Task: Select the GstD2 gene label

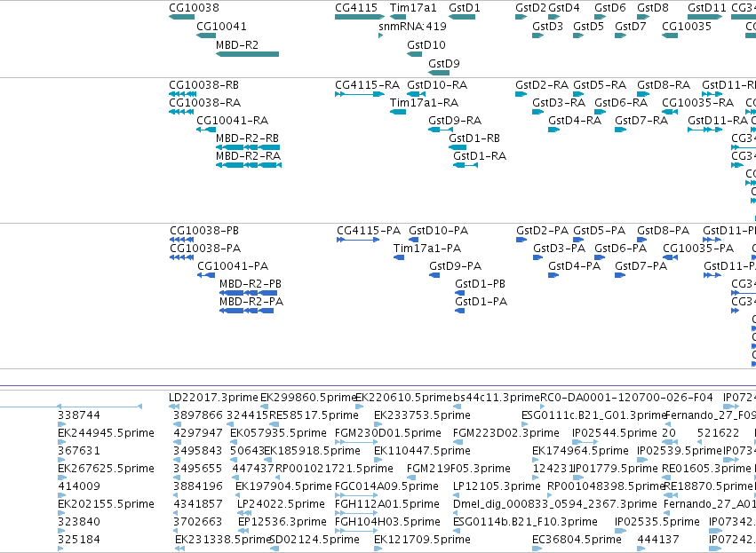Action: click(531, 8)
